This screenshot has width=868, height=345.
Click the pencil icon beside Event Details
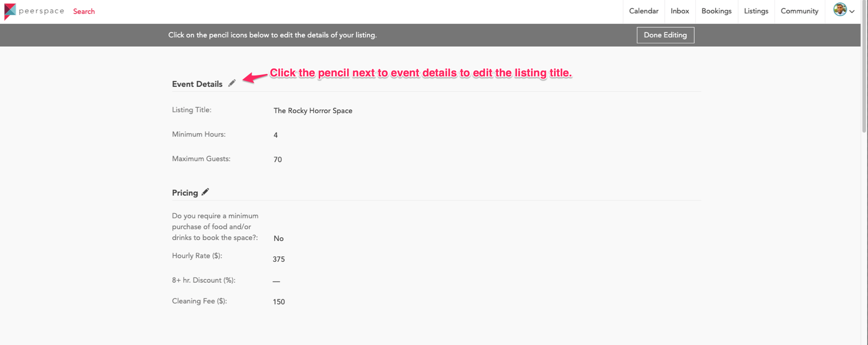[232, 83]
